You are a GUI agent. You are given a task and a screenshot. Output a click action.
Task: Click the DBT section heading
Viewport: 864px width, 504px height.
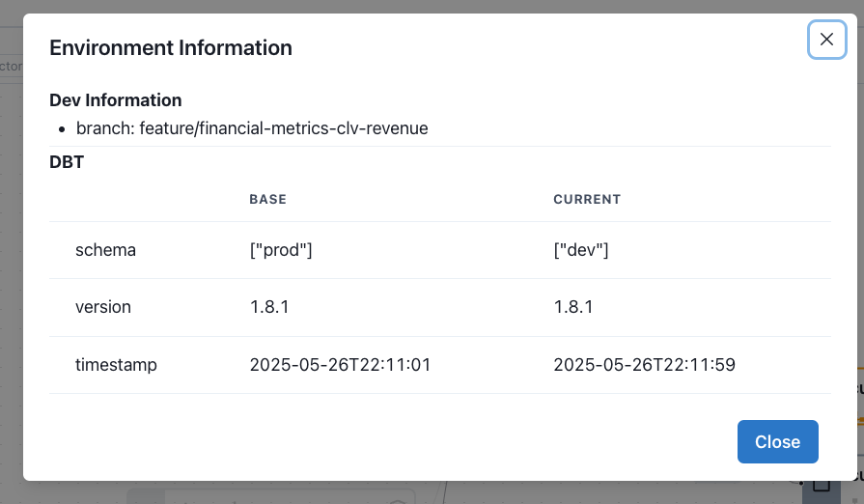tap(67, 162)
